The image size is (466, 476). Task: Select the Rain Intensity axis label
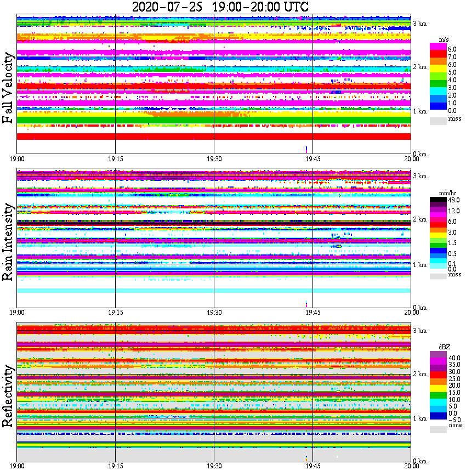[8, 242]
